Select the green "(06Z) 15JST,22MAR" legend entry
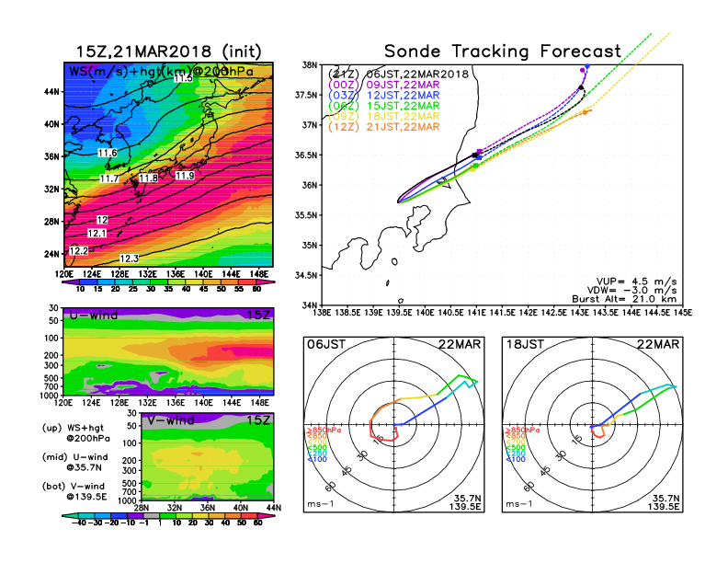728x563 pixels. (384, 106)
